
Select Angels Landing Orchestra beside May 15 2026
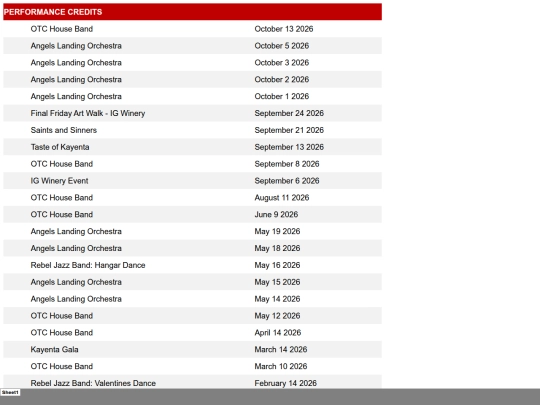click(76, 282)
